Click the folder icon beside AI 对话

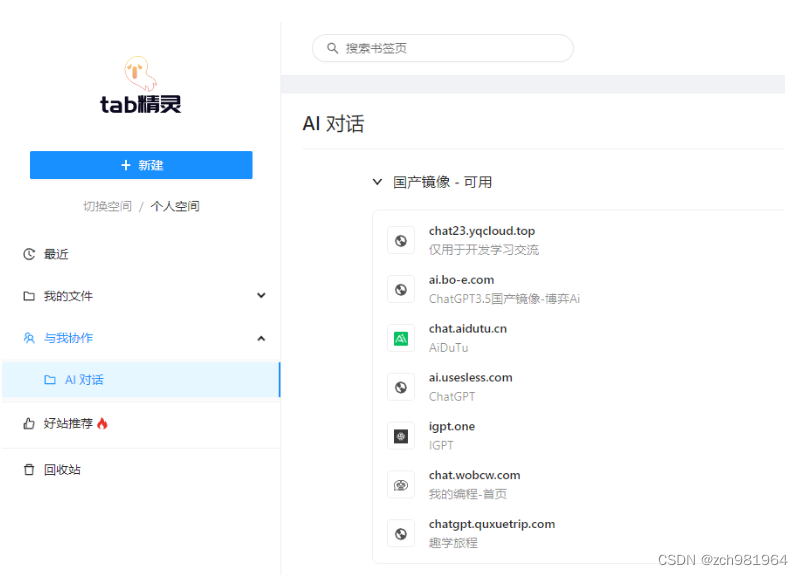coord(50,379)
